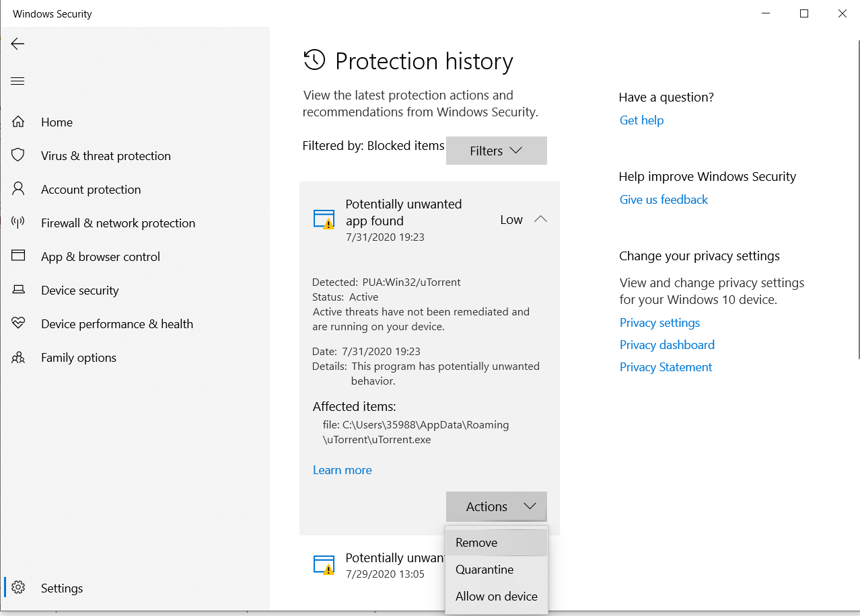The image size is (860, 616).
Task: Click the Protection history heading
Action: (424, 61)
